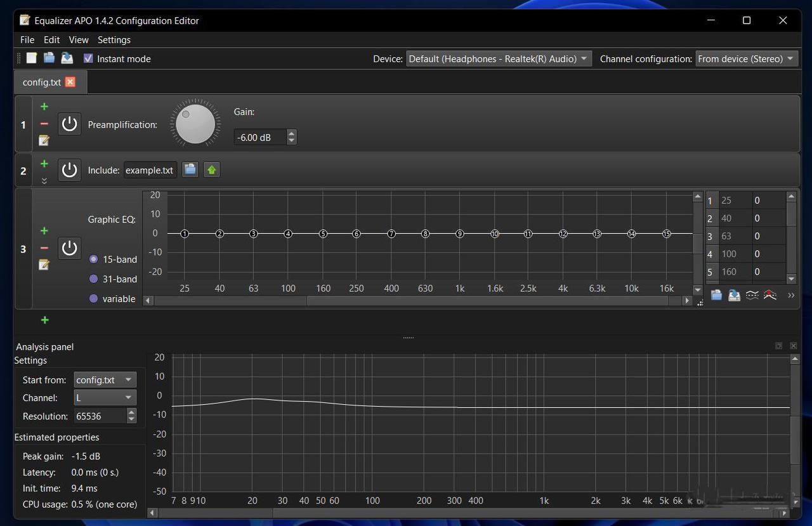Image resolution: width=812 pixels, height=526 pixels.
Task: Click the New file icon in toolbar
Action: (x=31, y=58)
